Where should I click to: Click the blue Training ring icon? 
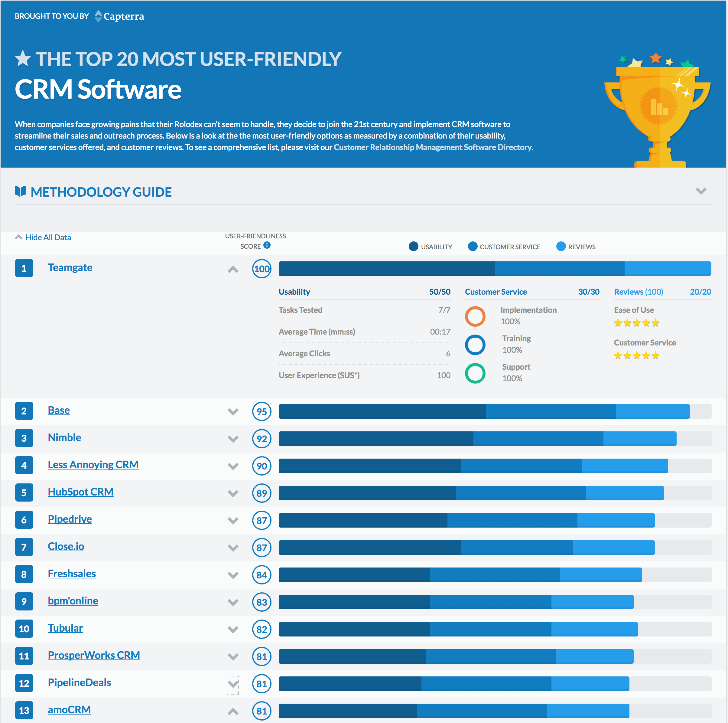tap(475, 345)
